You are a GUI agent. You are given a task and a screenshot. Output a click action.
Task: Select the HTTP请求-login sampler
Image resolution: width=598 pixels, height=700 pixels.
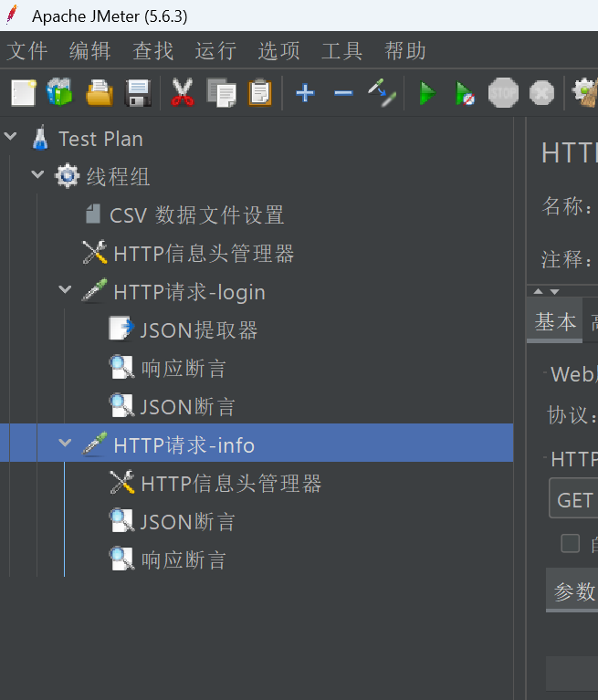[189, 292]
